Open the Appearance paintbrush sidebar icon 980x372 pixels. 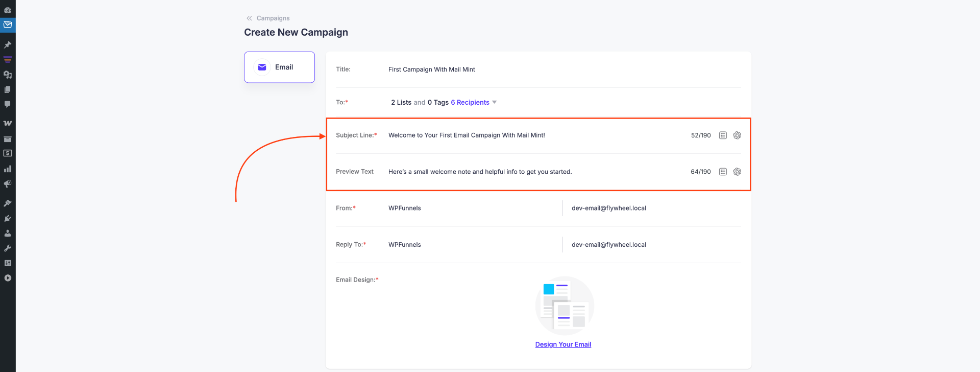(x=8, y=203)
